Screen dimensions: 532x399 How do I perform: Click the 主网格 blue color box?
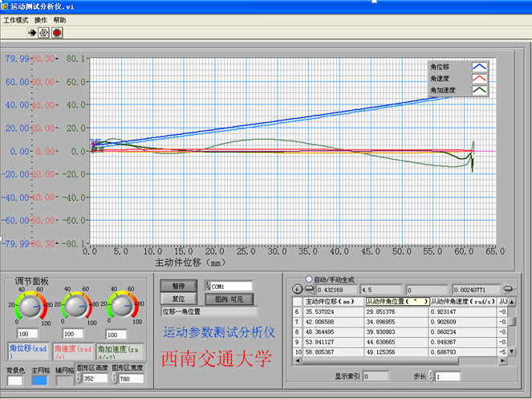point(39,380)
